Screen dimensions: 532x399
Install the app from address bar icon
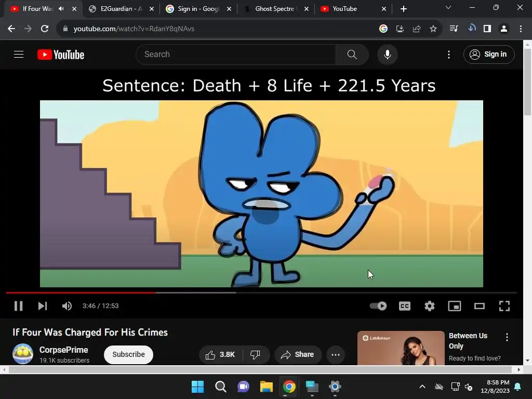point(400,29)
